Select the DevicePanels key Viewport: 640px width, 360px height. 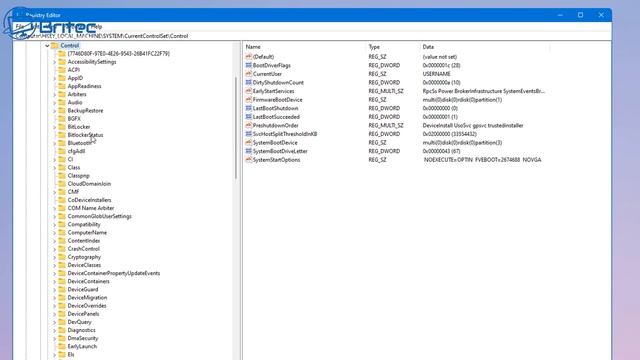(83, 314)
